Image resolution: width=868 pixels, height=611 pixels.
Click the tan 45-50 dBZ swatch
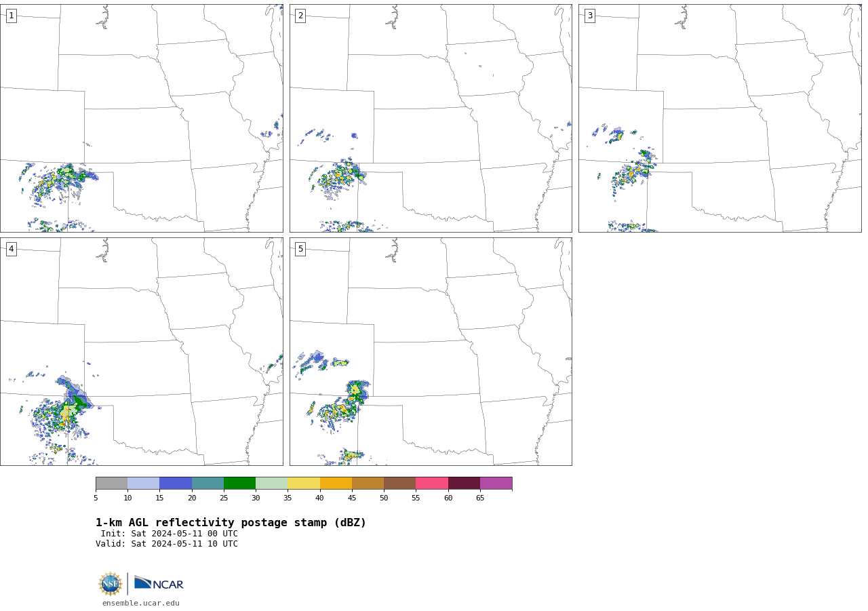coord(368,483)
